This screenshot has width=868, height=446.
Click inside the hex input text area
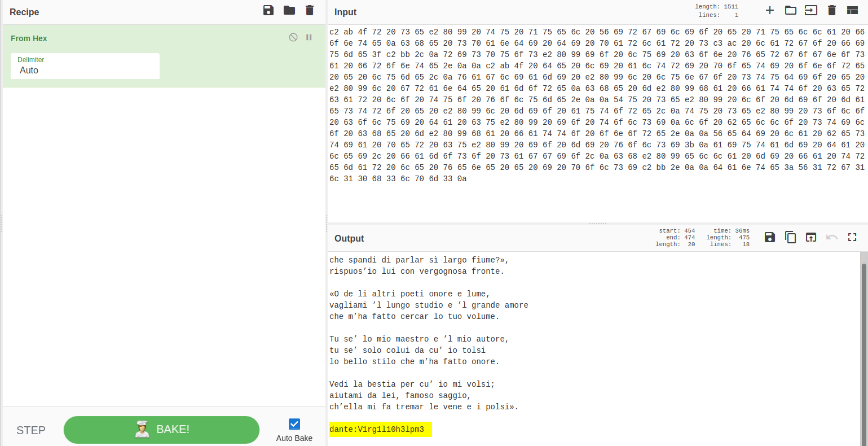pos(597,124)
